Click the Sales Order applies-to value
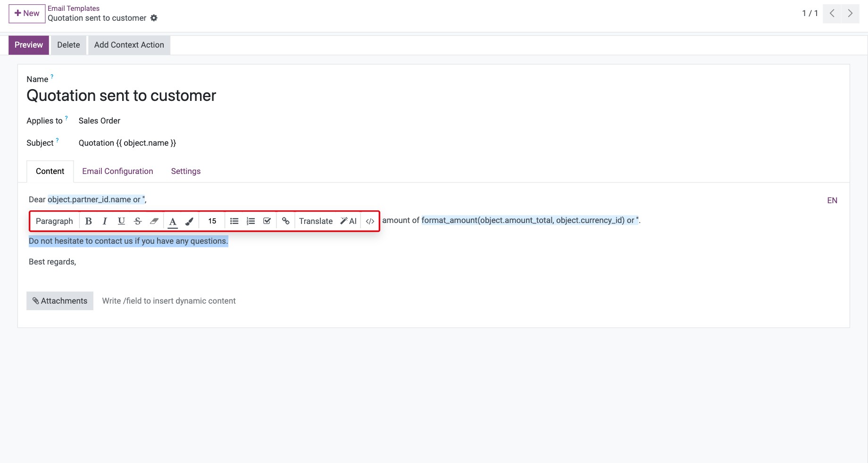Viewport: 868px width, 463px height. tap(100, 121)
